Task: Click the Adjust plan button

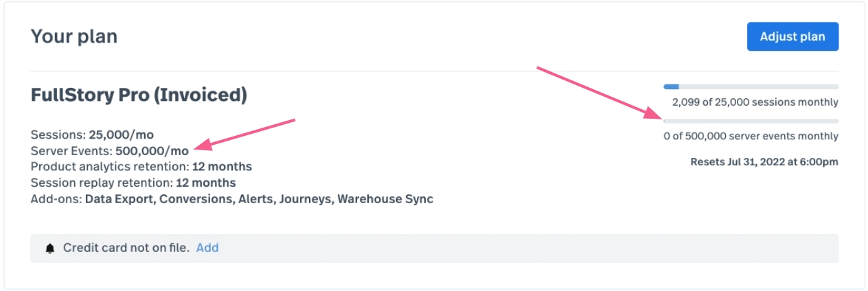Action: [x=792, y=36]
